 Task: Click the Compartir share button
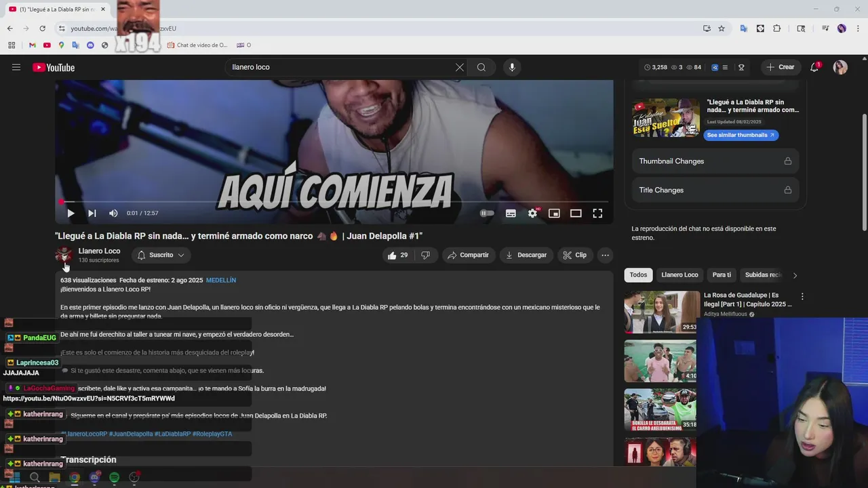[x=468, y=255]
